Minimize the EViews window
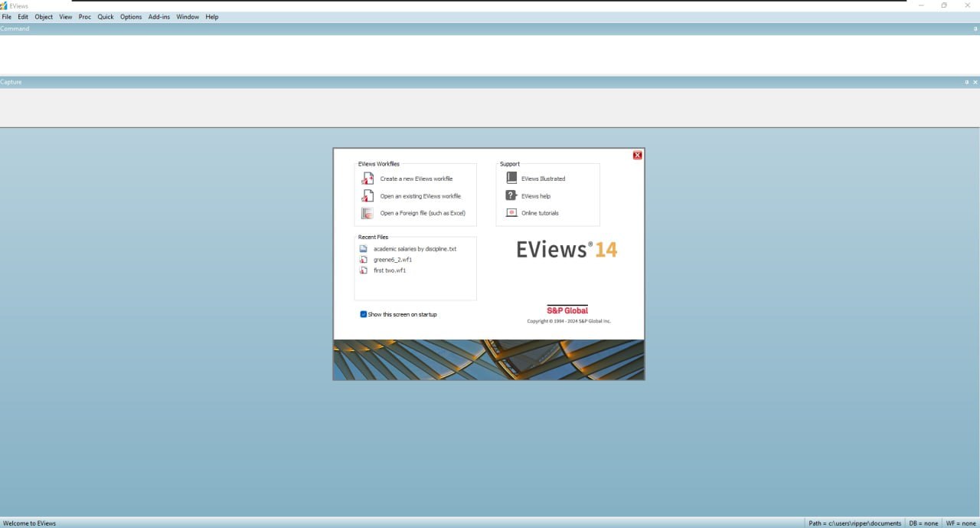 (921, 5)
